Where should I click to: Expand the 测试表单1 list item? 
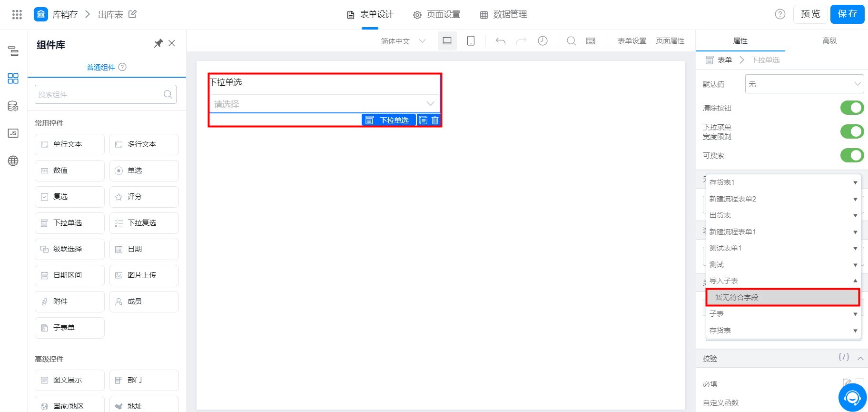pyautogui.click(x=783, y=248)
